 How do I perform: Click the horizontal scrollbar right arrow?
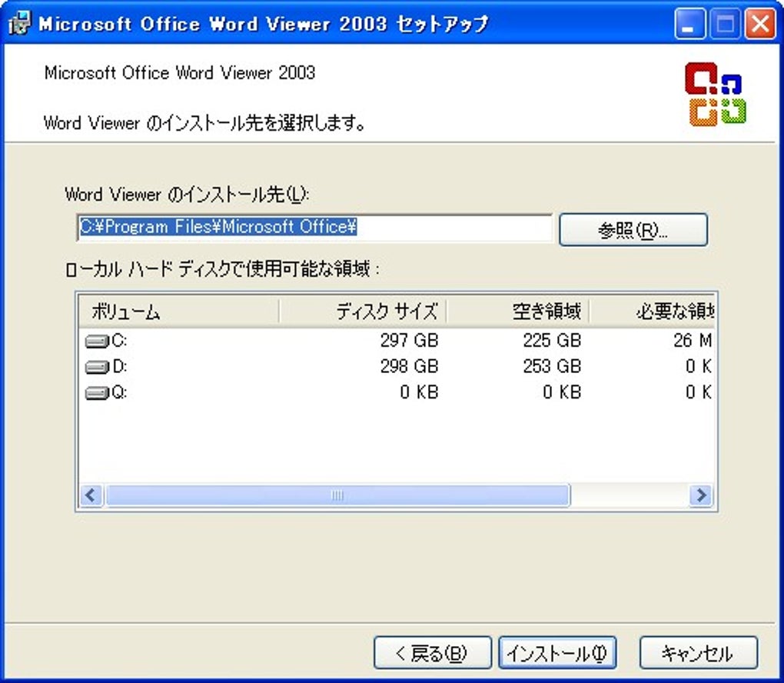pos(701,495)
